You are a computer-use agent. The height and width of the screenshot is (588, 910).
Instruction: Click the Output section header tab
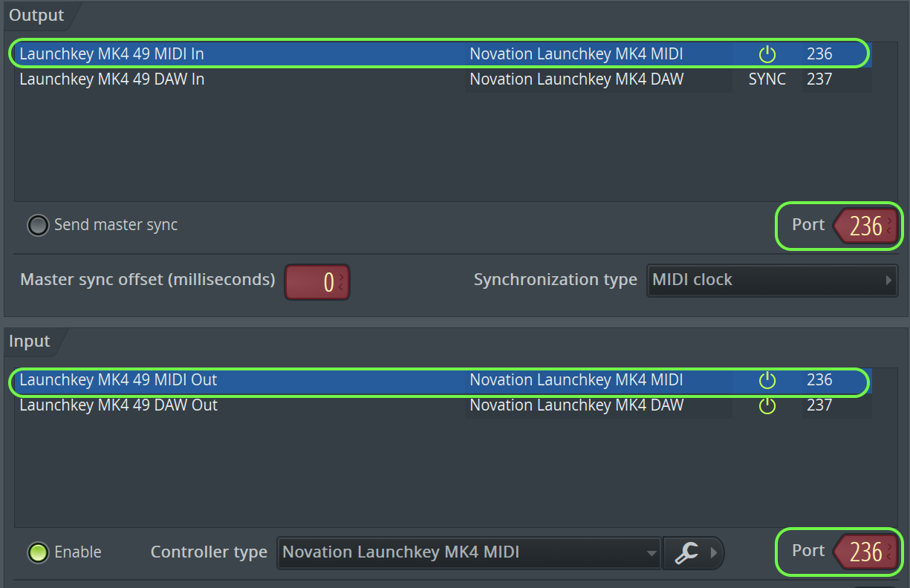(x=37, y=16)
